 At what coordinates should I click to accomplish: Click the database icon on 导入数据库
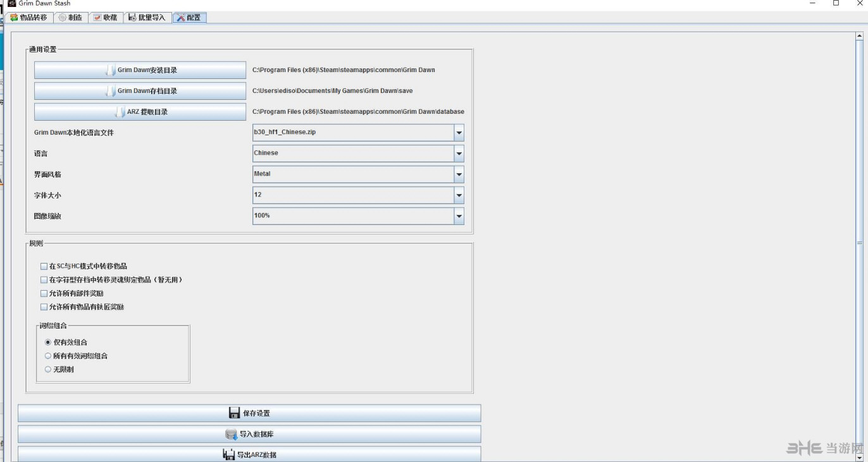click(x=231, y=434)
